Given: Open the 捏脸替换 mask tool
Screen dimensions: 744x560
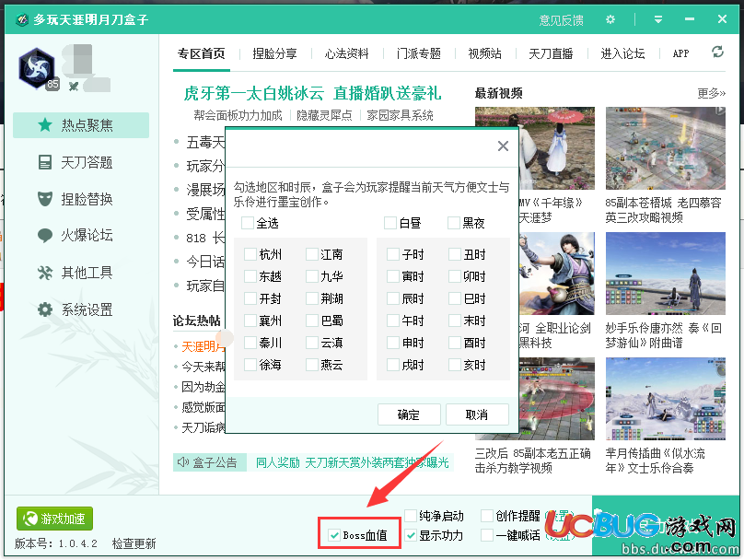Looking at the screenshot, I should click(x=81, y=199).
